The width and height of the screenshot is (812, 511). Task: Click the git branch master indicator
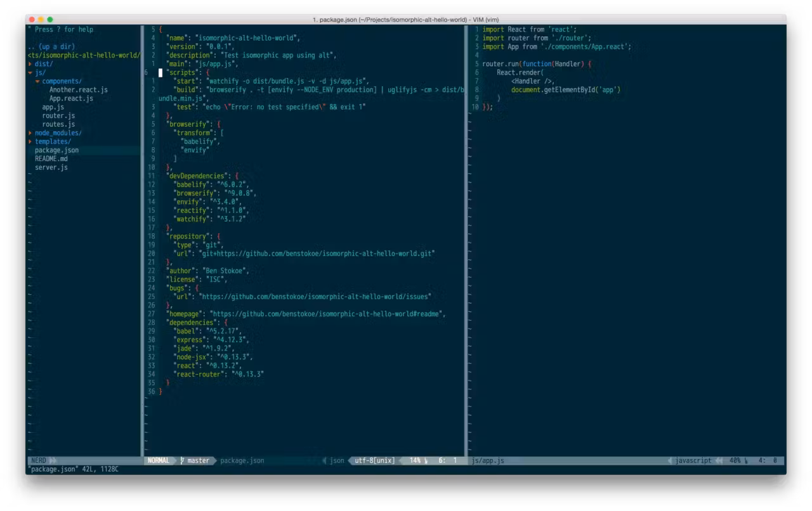(x=194, y=461)
